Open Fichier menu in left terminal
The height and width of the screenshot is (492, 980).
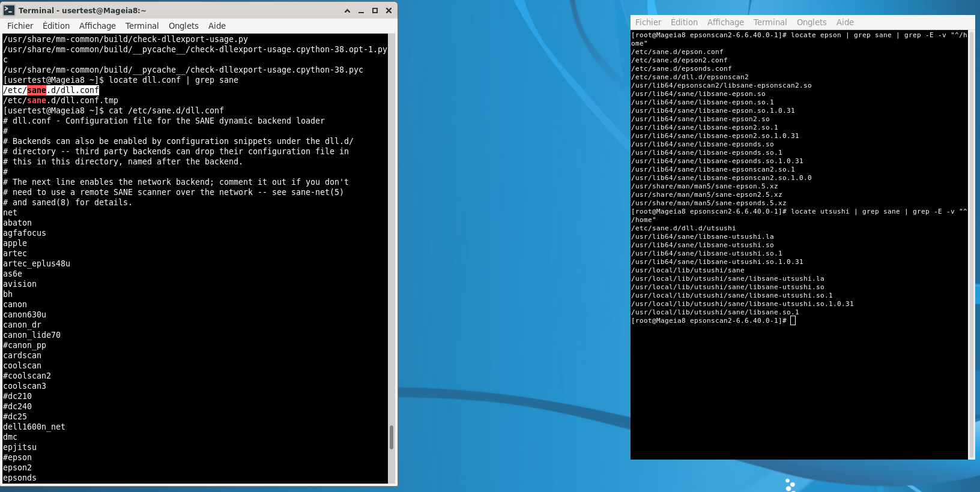(20, 26)
